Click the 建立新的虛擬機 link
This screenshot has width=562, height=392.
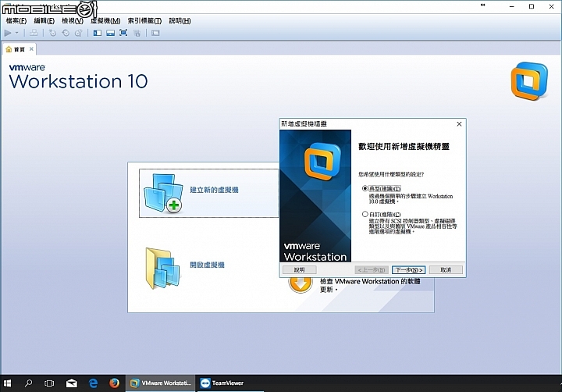(214, 190)
